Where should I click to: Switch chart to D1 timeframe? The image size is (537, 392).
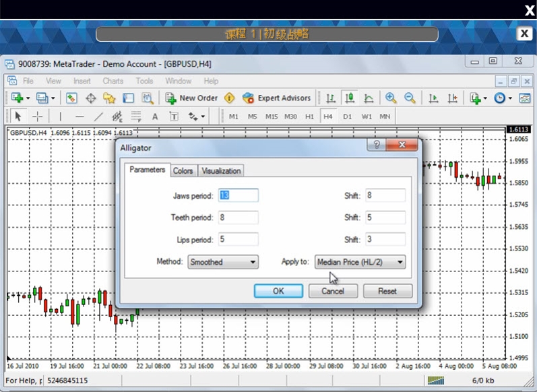[347, 117]
